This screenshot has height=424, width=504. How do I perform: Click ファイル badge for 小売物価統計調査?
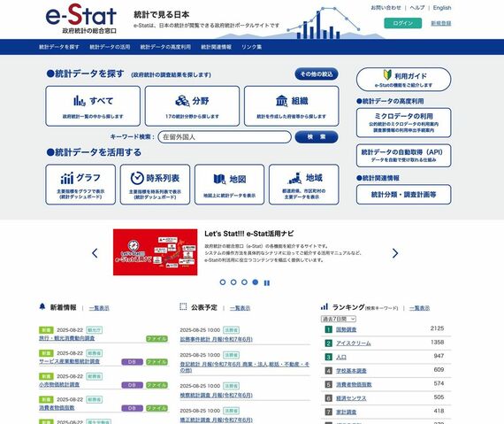tap(157, 385)
